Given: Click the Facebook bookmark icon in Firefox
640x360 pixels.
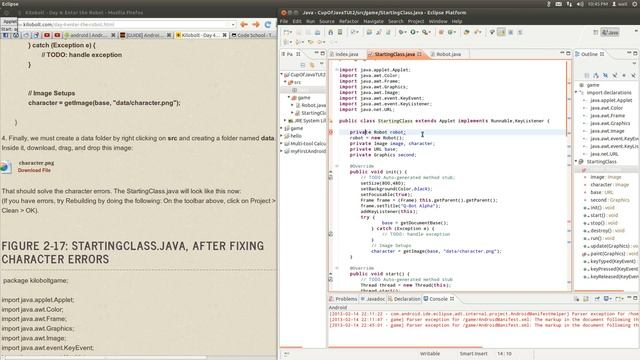Looking at the screenshot, I should coord(6,36).
